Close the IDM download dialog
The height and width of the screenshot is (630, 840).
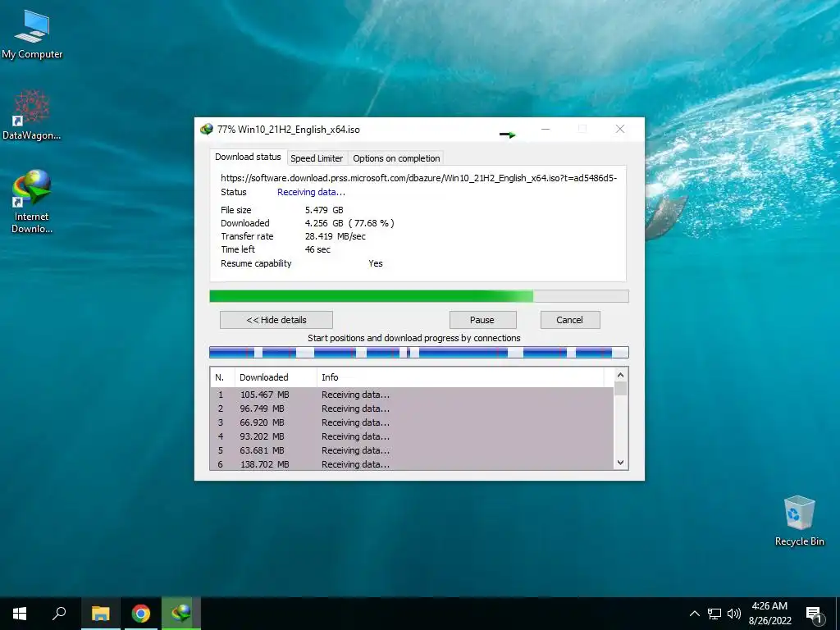[x=620, y=129]
